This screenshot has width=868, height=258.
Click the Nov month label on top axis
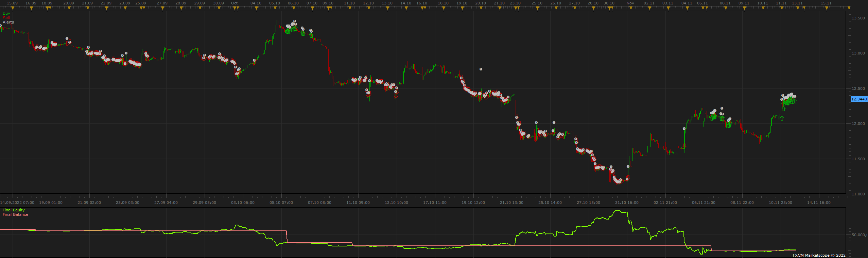point(630,3)
